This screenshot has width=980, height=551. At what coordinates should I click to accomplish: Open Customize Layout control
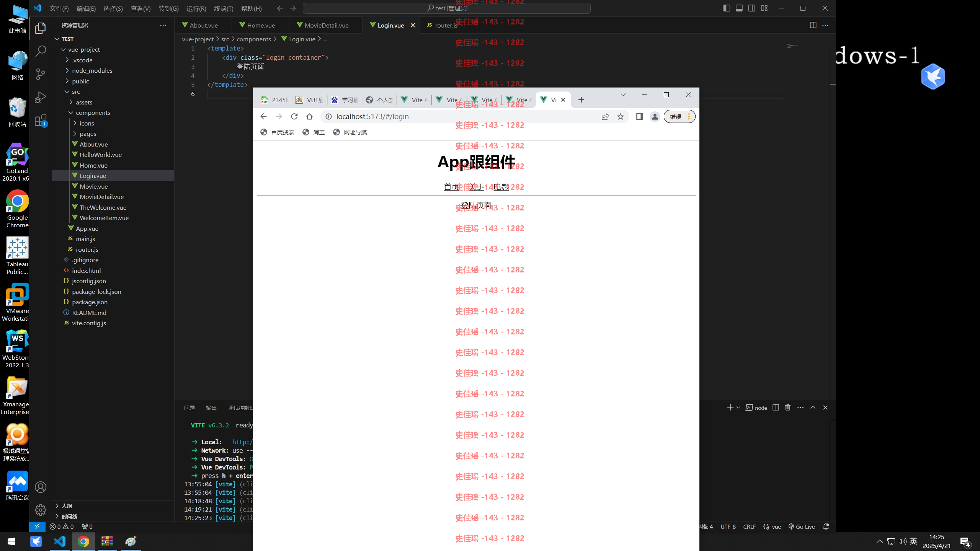(764, 8)
